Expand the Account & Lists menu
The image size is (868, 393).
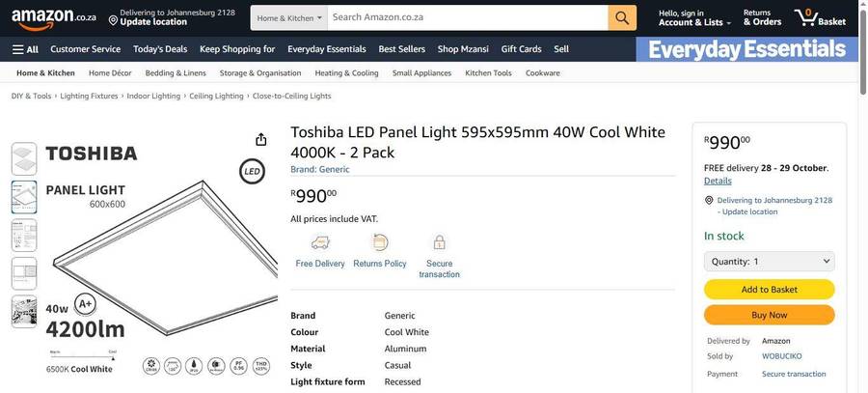click(694, 17)
